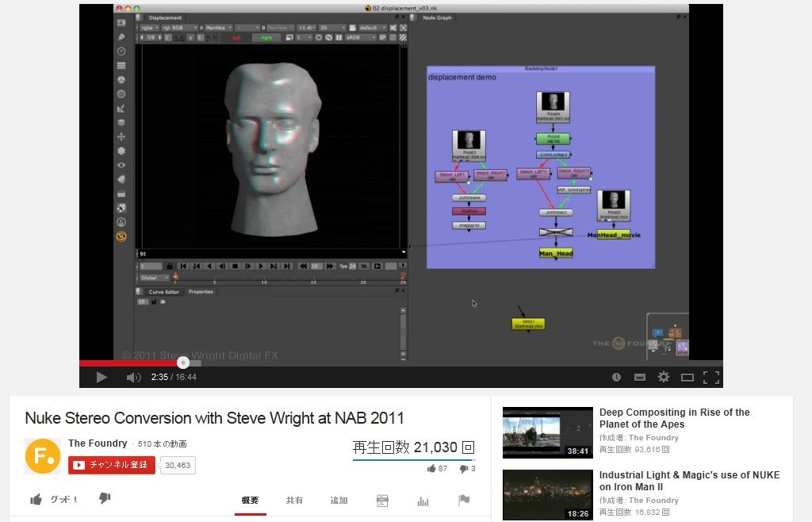Open the Views nodes eye icon

click(121, 165)
